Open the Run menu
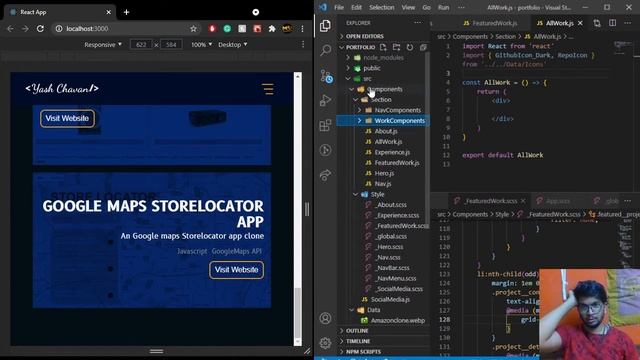 444,7
